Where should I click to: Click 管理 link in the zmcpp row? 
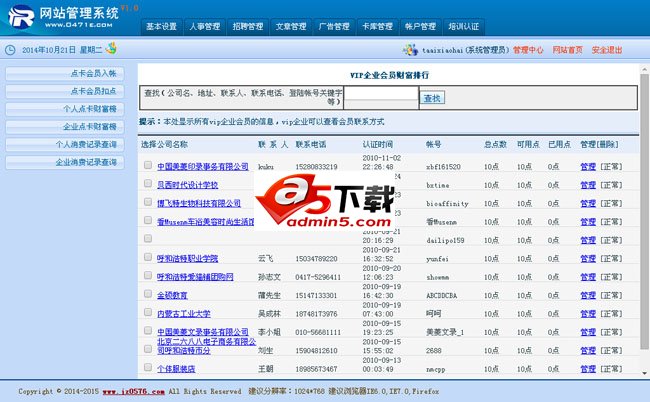pyautogui.click(x=588, y=369)
